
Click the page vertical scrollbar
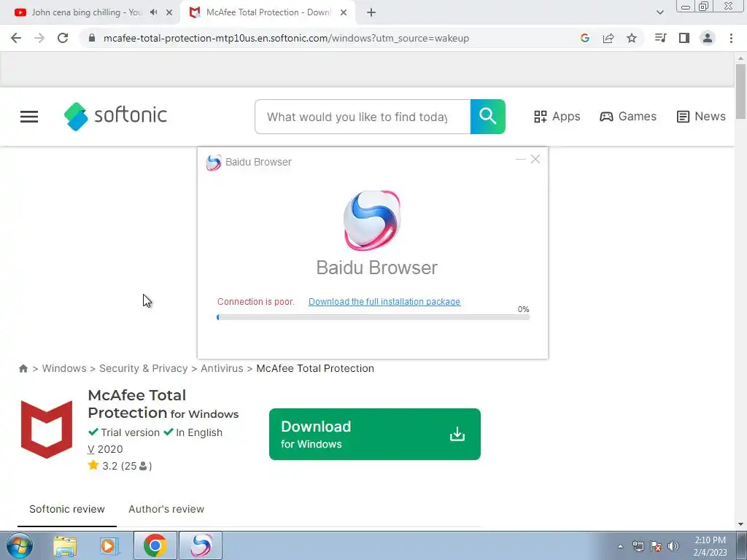[740, 91]
